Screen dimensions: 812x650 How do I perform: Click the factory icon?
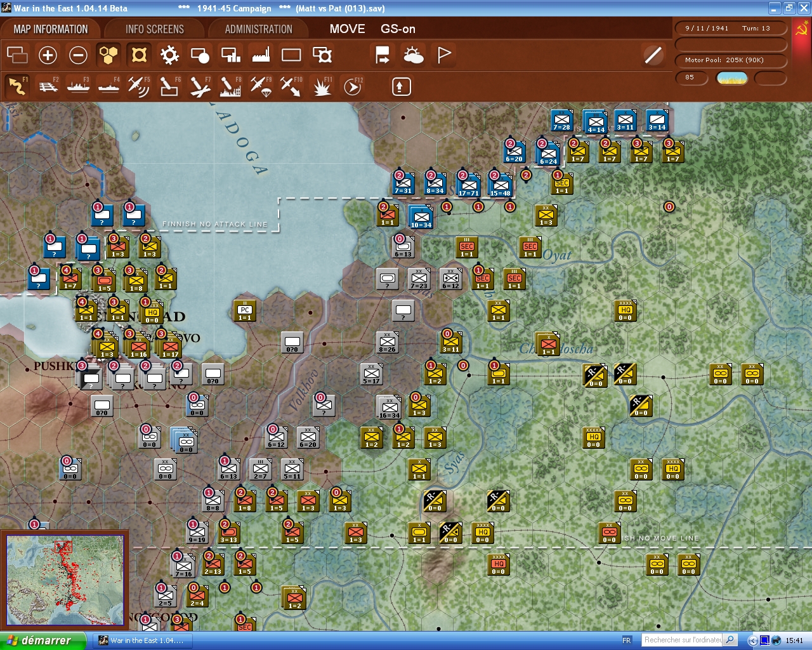[x=261, y=55]
